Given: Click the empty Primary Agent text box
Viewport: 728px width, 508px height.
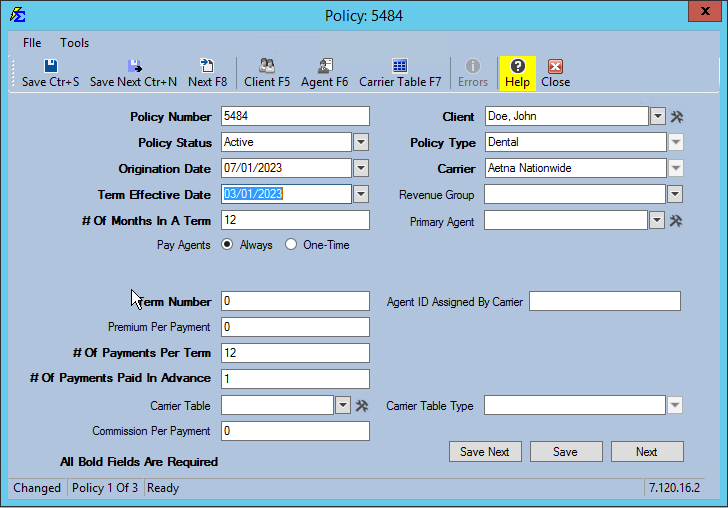Looking at the screenshot, I should [x=566, y=220].
